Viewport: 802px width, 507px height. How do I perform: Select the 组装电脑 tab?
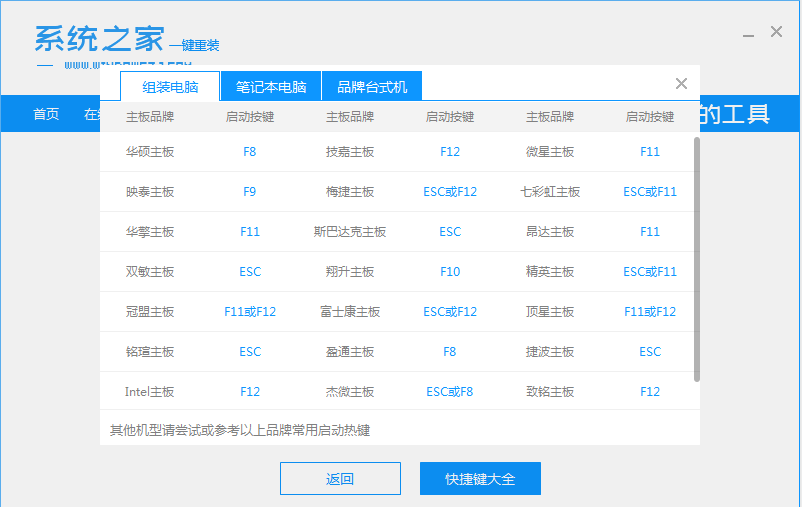pos(170,87)
